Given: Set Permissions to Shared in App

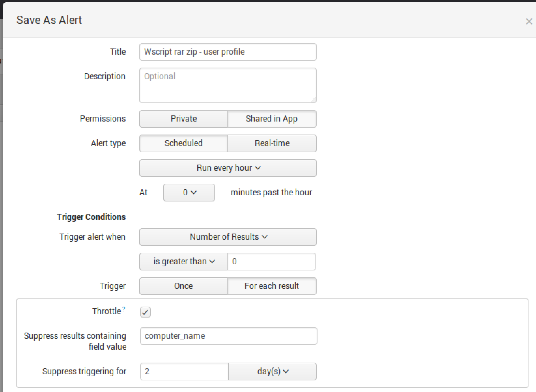Looking at the screenshot, I should tap(272, 119).
